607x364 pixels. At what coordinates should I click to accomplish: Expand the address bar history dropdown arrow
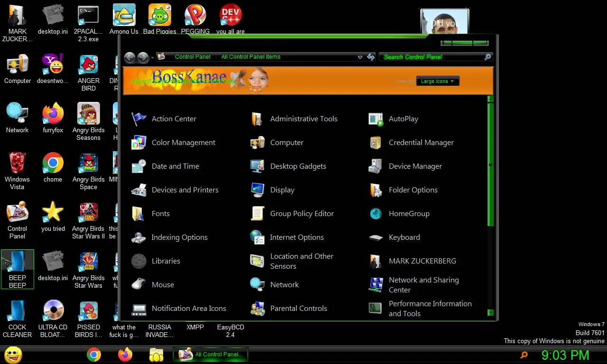[x=360, y=57]
